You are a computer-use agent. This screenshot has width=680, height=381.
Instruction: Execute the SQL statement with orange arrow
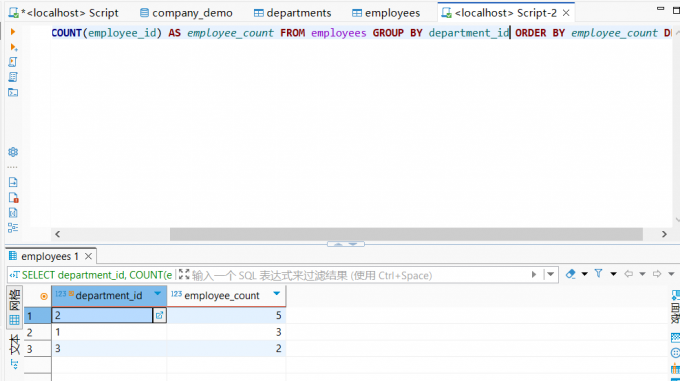pos(13,32)
